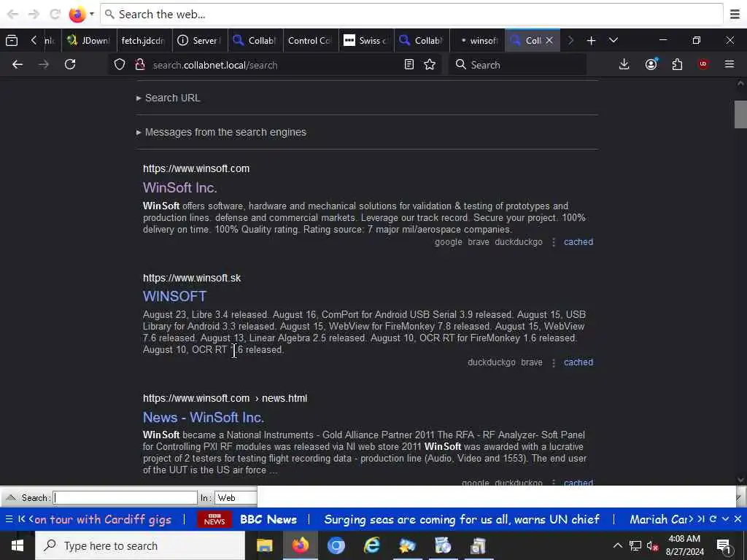Viewport: 747px width, 560px height.
Task: Collapse the bottom Search bar with up arrow
Action: [x=10, y=498]
